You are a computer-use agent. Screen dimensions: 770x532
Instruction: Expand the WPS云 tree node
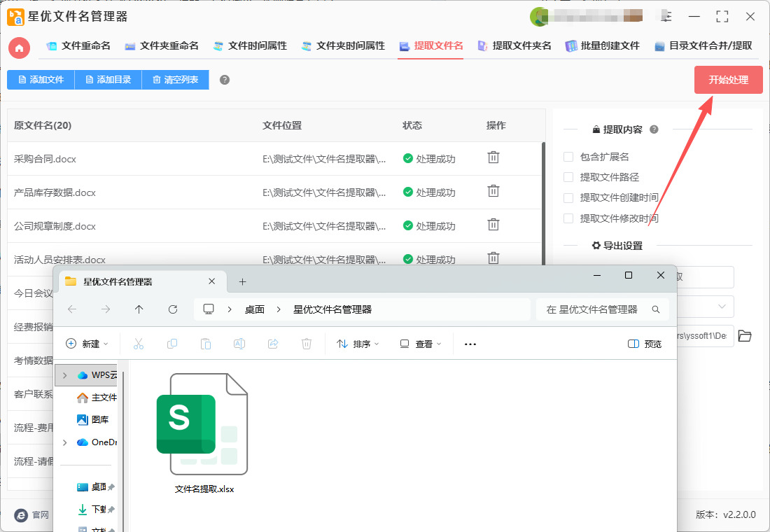(x=65, y=375)
